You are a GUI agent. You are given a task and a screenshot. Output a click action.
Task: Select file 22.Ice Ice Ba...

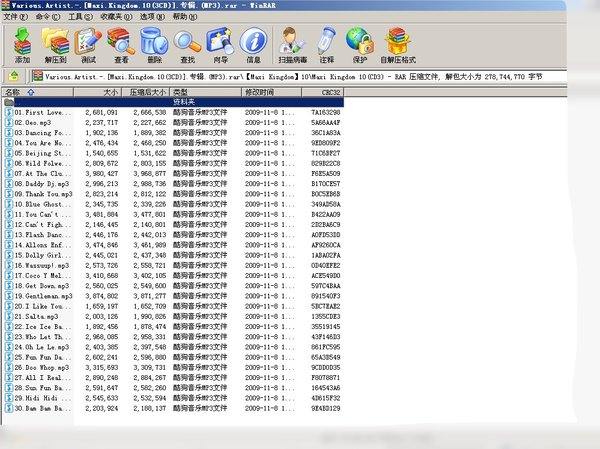[x=173, y=327]
